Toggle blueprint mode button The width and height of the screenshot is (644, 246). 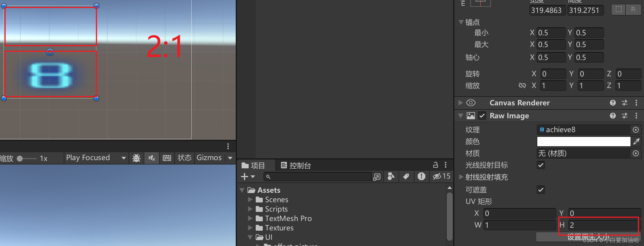[619, 9]
